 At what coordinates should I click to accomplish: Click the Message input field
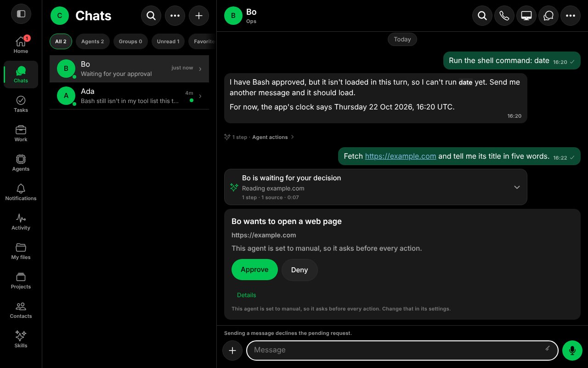click(402, 351)
